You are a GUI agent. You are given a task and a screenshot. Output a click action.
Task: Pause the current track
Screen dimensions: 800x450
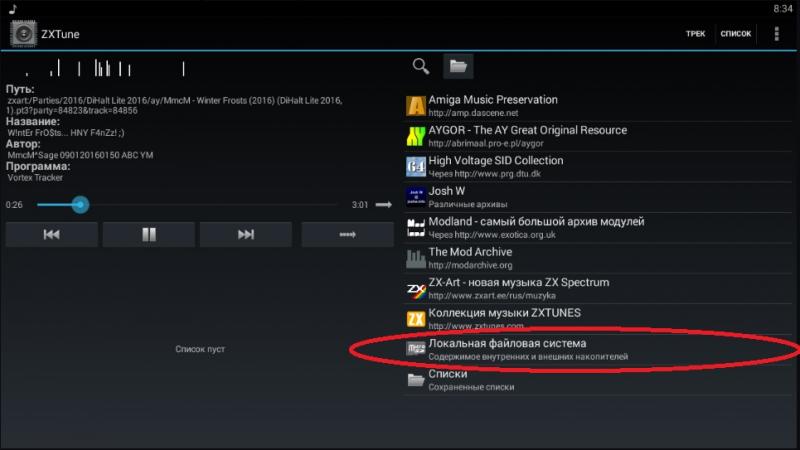pyautogui.click(x=149, y=235)
